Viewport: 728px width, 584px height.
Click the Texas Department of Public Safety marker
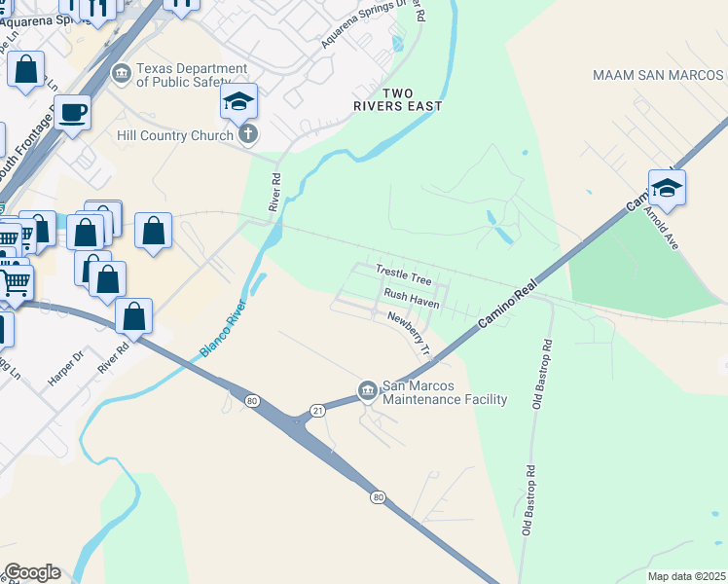[122, 74]
